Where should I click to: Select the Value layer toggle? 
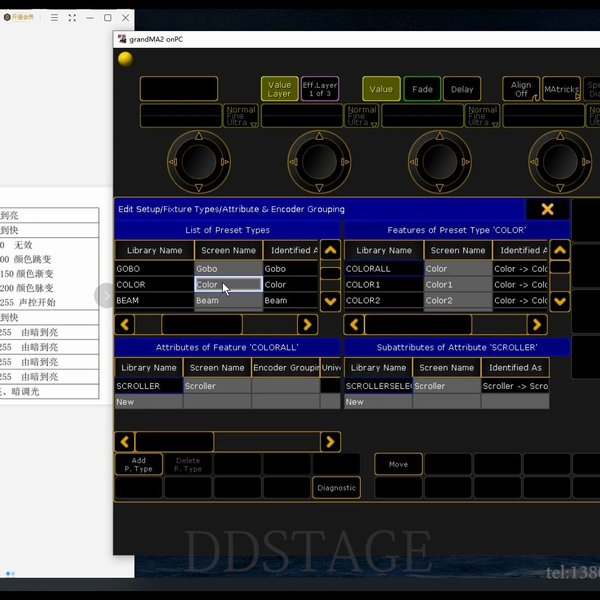381,89
